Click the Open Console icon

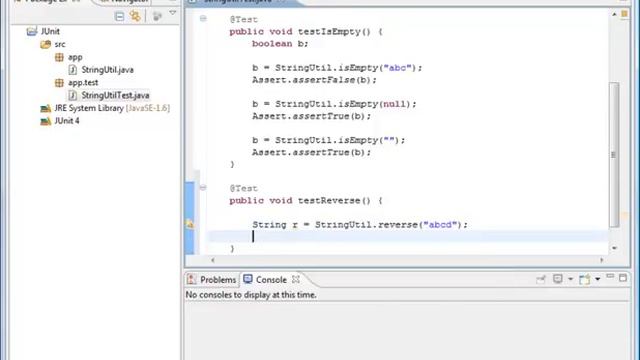pos(584,279)
